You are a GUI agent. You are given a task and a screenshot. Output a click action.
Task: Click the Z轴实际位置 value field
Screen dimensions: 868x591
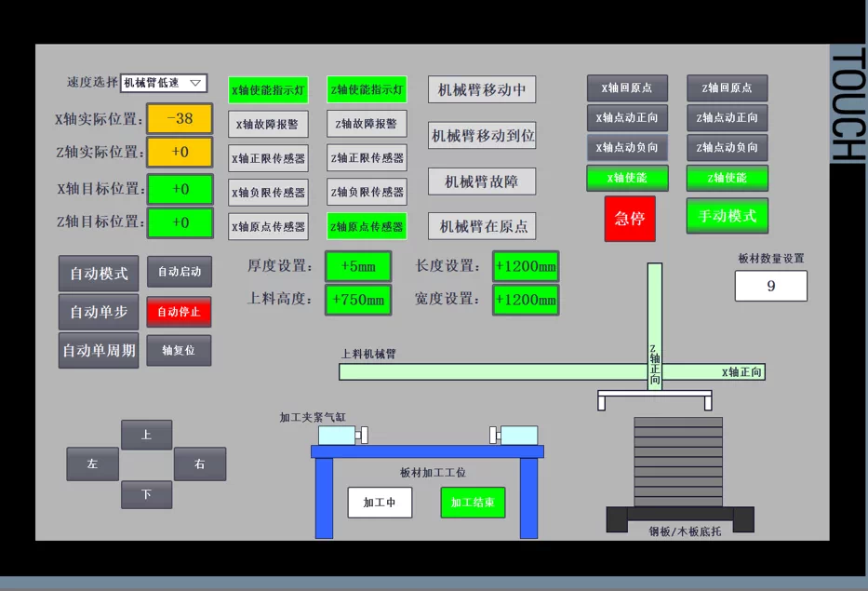point(180,152)
